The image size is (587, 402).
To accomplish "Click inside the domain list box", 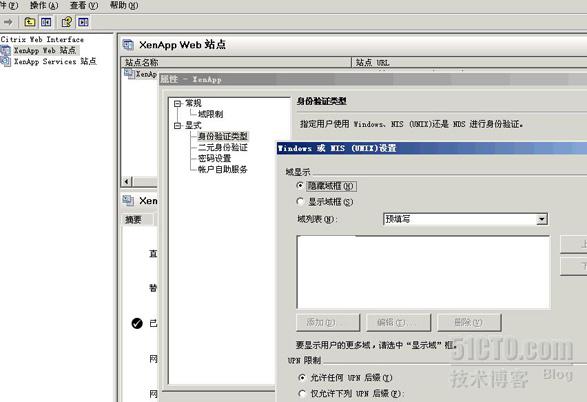I will pyautogui.click(x=423, y=272).
